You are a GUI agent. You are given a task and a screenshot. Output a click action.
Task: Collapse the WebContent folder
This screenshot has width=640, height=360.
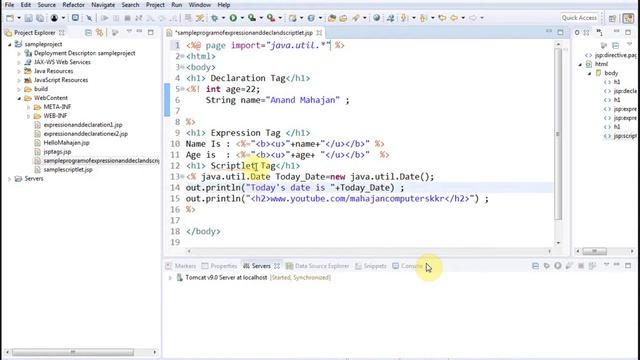pyautogui.click(x=18, y=98)
